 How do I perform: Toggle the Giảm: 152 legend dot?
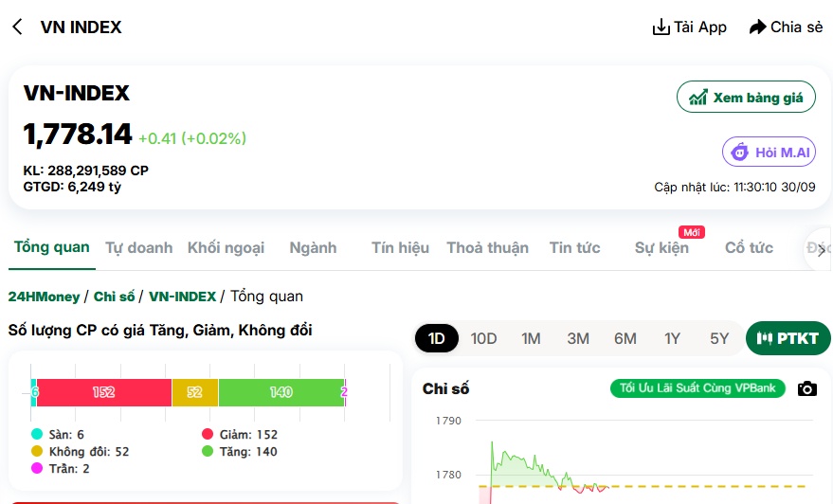pyautogui.click(x=208, y=434)
